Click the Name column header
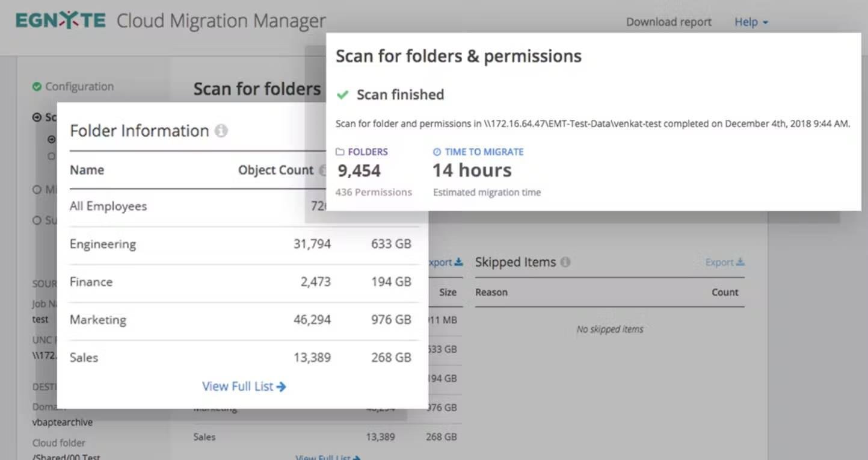 (87, 170)
